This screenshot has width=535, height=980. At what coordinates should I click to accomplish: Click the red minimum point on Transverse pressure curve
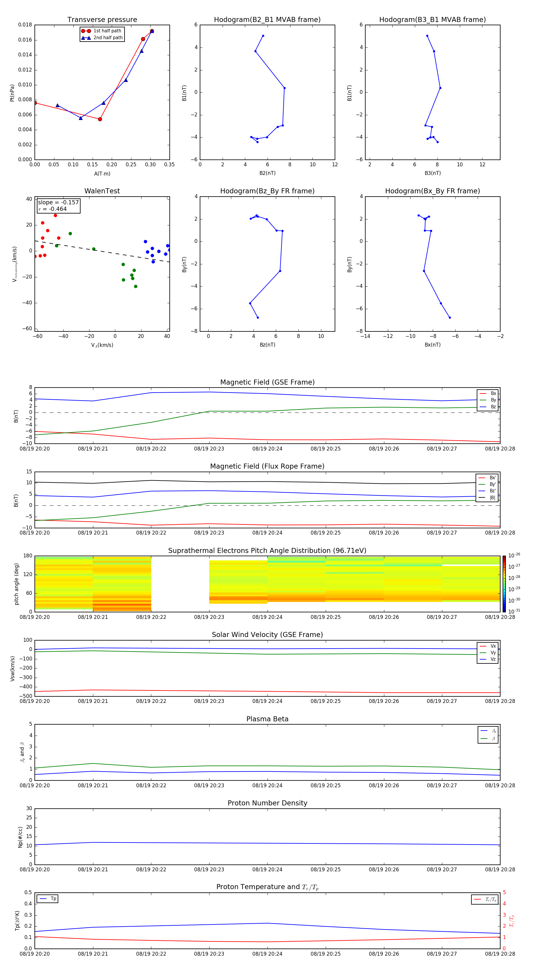pyautogui.click(x=100, y=119)
